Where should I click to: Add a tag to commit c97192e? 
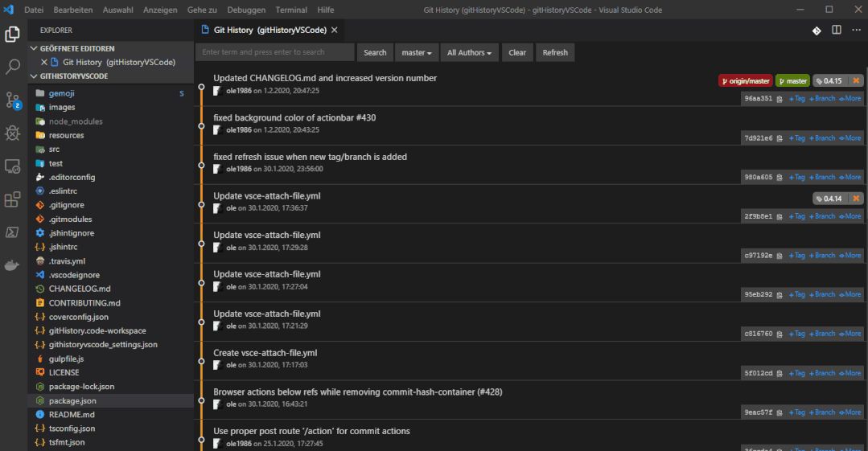point(796,256)
